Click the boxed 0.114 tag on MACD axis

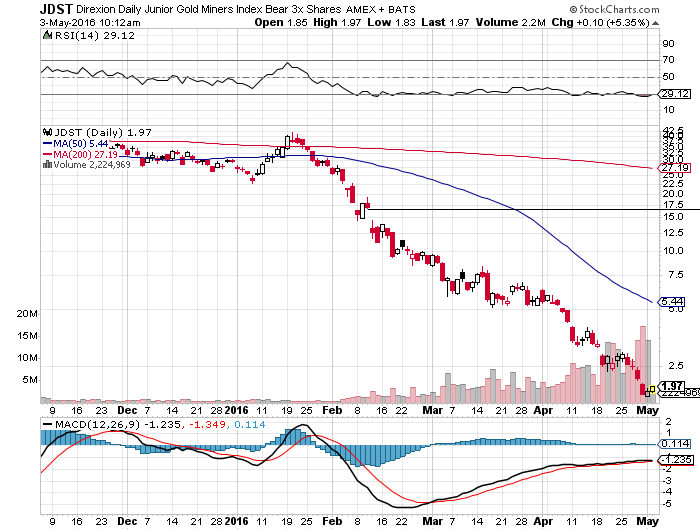pyautogui.click(x=675, y=444)
